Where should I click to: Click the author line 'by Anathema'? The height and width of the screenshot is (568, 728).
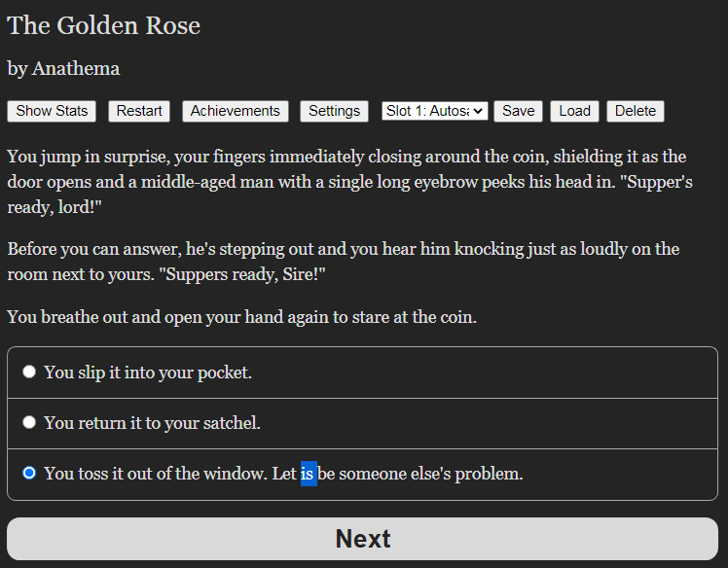63,69
